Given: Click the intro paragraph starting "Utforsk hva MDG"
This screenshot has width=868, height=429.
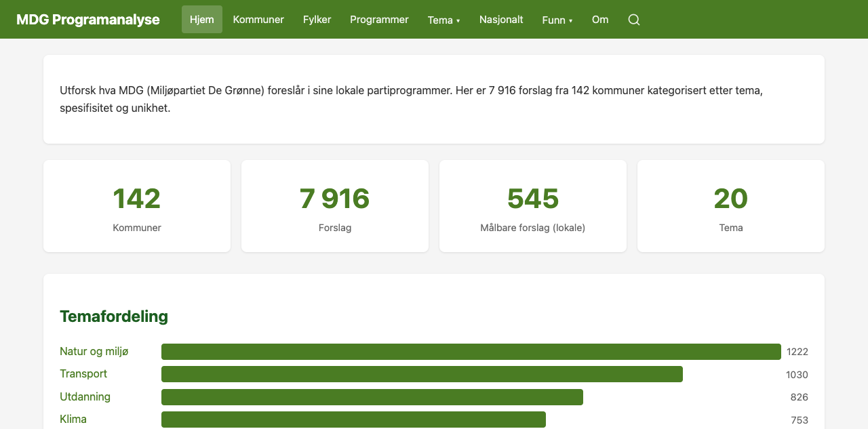Looking at the screenshot, I should (x=411, y=99).
